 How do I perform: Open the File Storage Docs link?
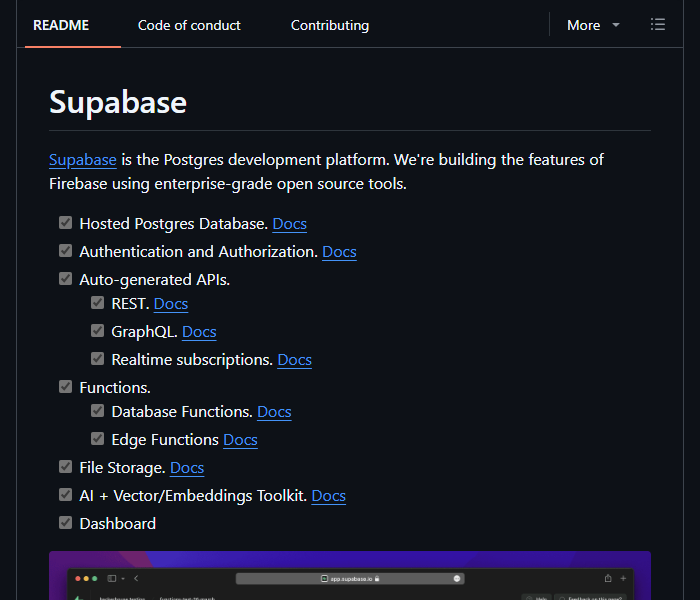click(x=187, y=468)
